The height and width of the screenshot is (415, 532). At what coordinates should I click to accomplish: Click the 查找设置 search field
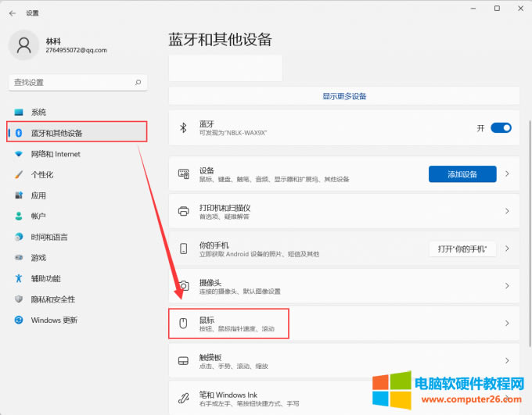[x=70, y=82]
